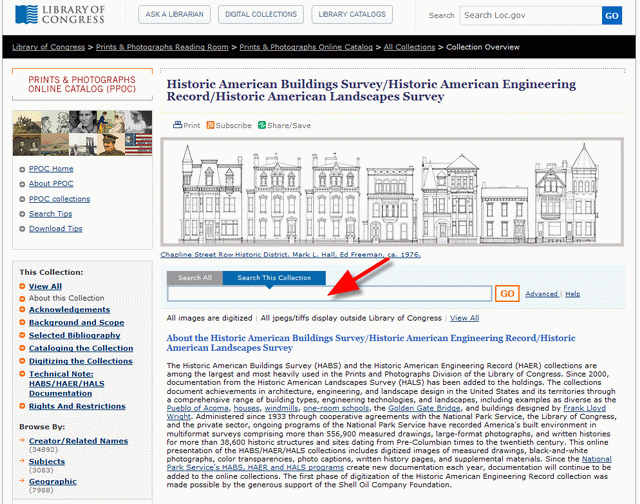Go to Library of Congress breadcrumb

49,47
